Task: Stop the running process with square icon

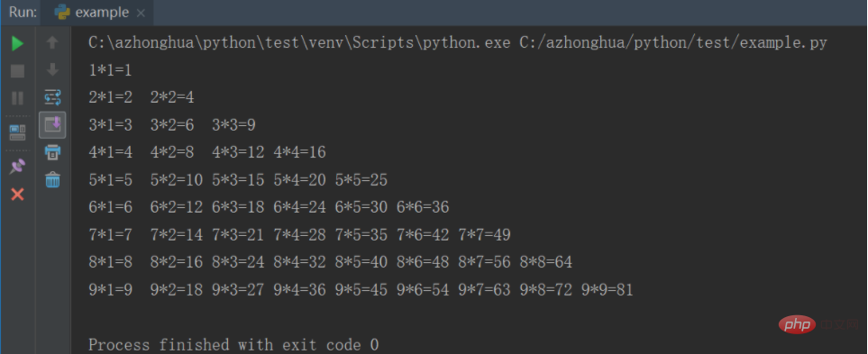Action: (x=18, y=71)
